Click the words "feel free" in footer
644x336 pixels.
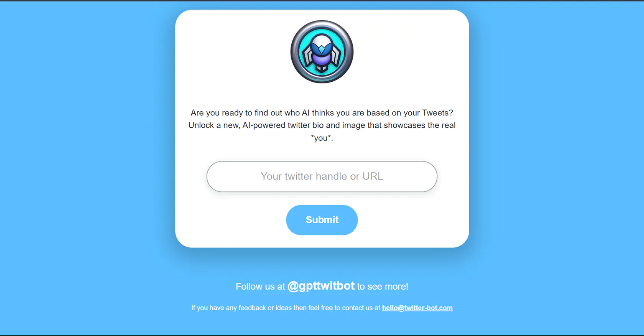(x=320, y=308)
